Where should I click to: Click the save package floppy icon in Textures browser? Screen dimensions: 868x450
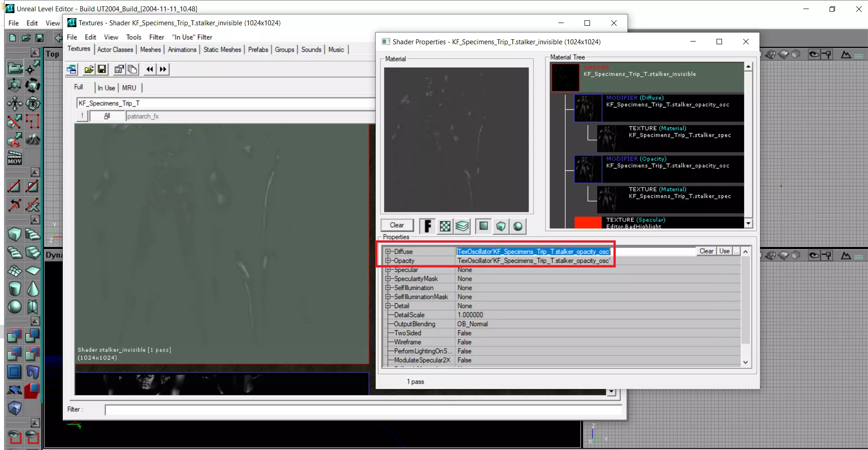[x=102, y=69]
